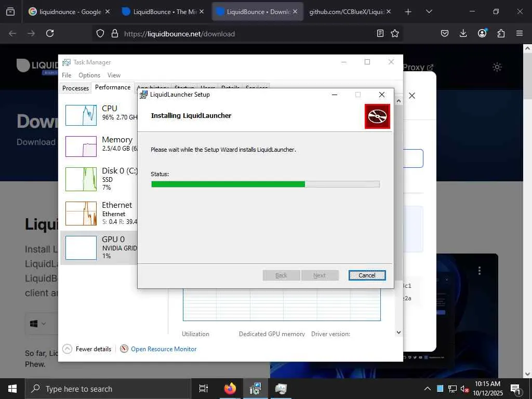Open a new browser tab
The width and height of the screenshot is (532, 399).
pyautogui.click(x=408, y=11)
